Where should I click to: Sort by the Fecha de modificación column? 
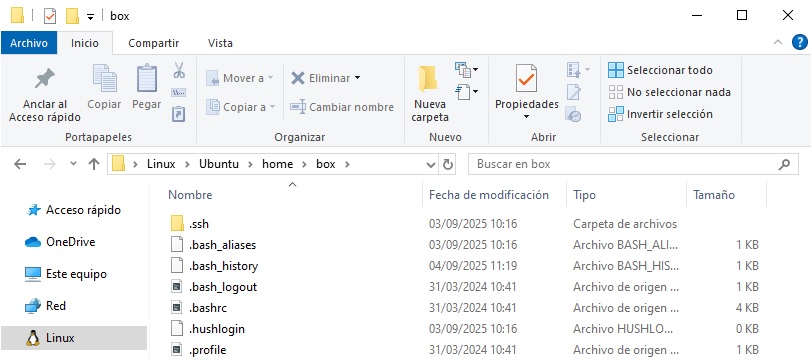click(488, 195)
